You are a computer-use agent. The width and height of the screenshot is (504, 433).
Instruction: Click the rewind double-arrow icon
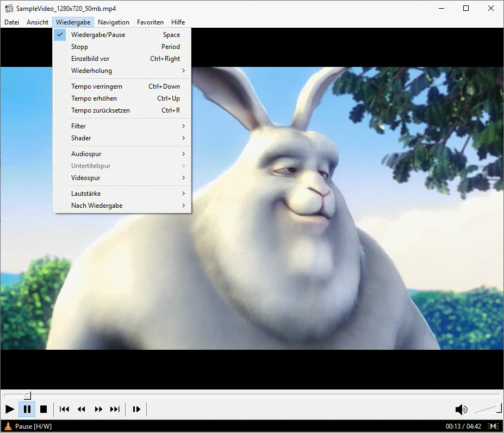(81, 409)
